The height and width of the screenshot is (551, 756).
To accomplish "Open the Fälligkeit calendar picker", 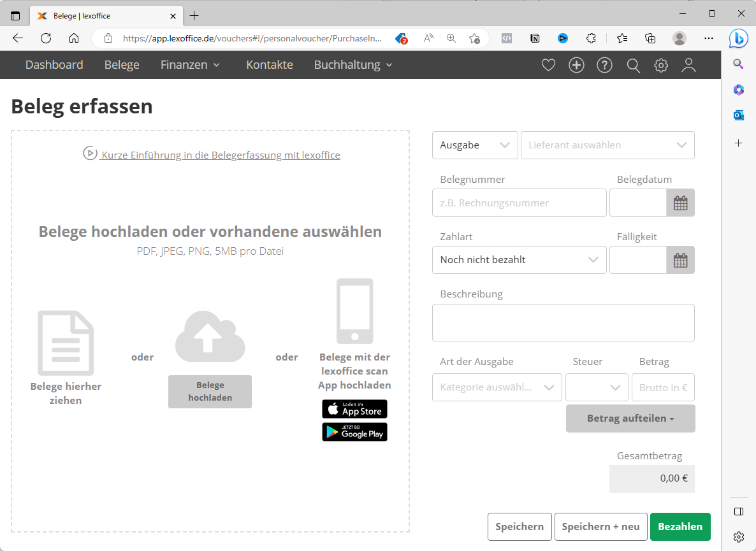I will (680, 260).
